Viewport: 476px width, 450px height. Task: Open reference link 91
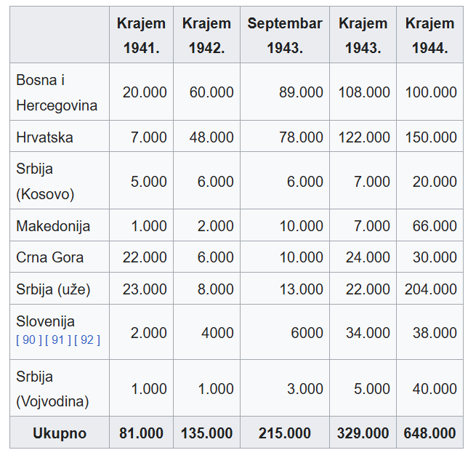click(58, 339)
